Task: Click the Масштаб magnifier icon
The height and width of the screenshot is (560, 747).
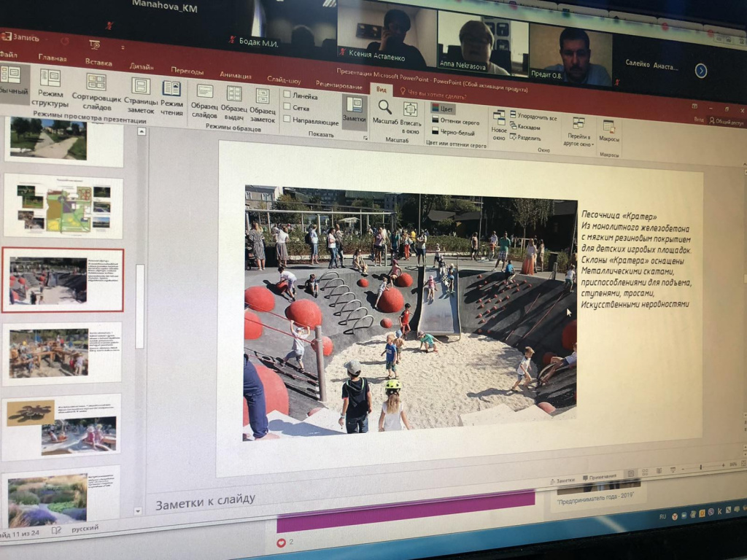Action: pos(384,109)
